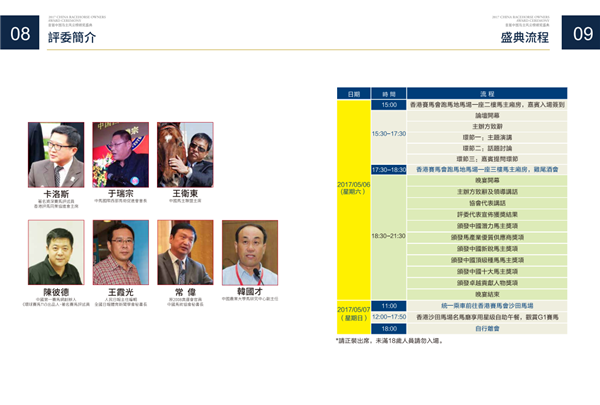Screen dimensions: 600x405
Task: Click the 日期 column header
Action: click(x=353, y=93)
